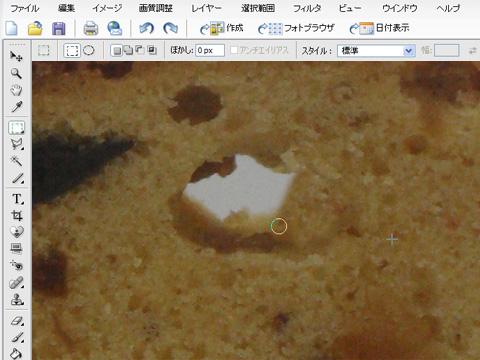Click the Save floppy disk icon
Screen dimensions: 480x360
(x=59, y=29)
